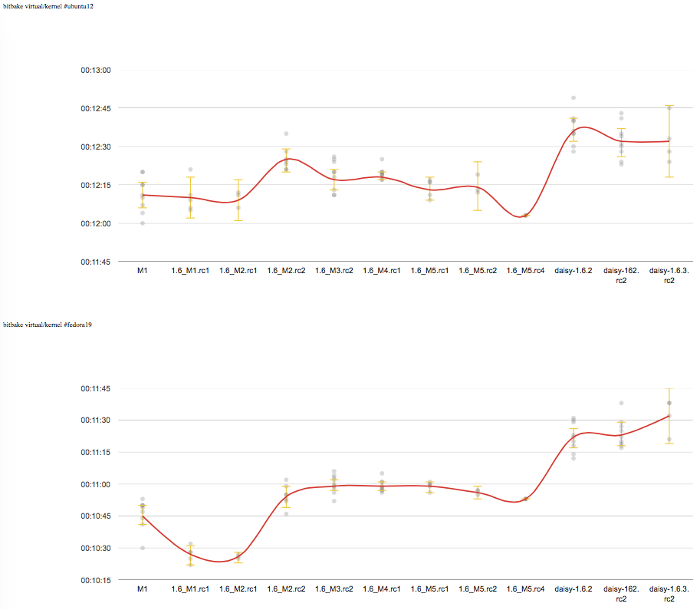Select the highest daisy-162.rc2 data point in the fedora19 chart

click(x=622, y=403)
